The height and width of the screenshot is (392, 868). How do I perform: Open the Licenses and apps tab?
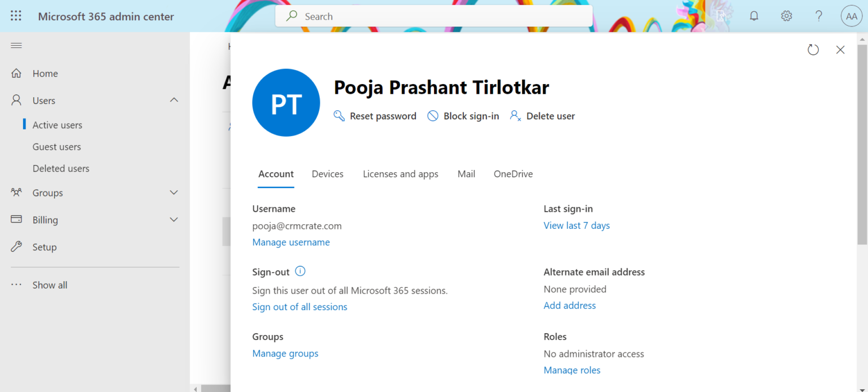pyautogui.click(x=400, y=174)
